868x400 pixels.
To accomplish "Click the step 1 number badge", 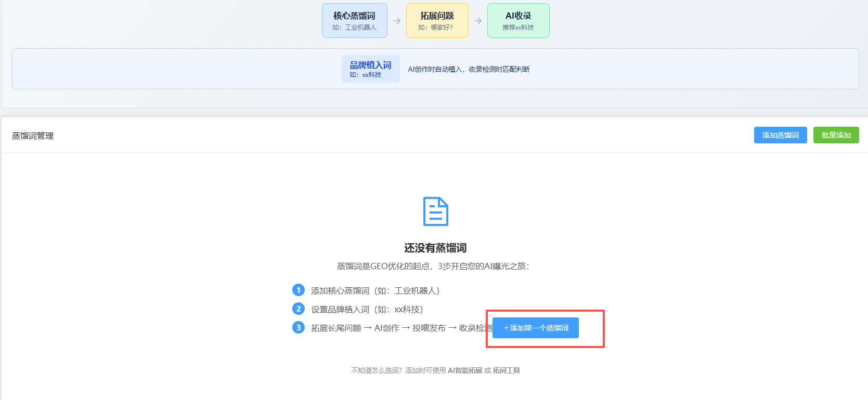I will pyautogui.click(x=299, y=290).
